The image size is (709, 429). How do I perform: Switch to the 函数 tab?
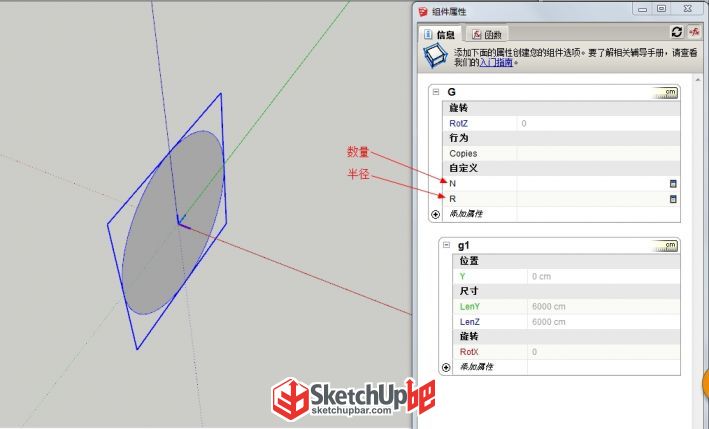(x=487, y=34)
